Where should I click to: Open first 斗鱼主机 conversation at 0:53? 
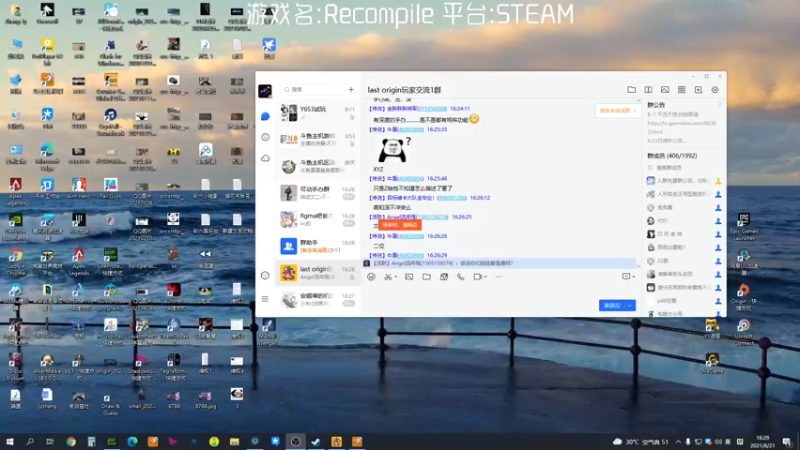coord(318,139)
